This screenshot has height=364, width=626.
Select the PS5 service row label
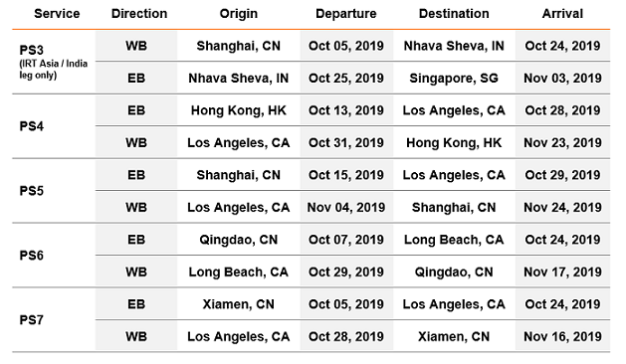click(x=32, y=191)
